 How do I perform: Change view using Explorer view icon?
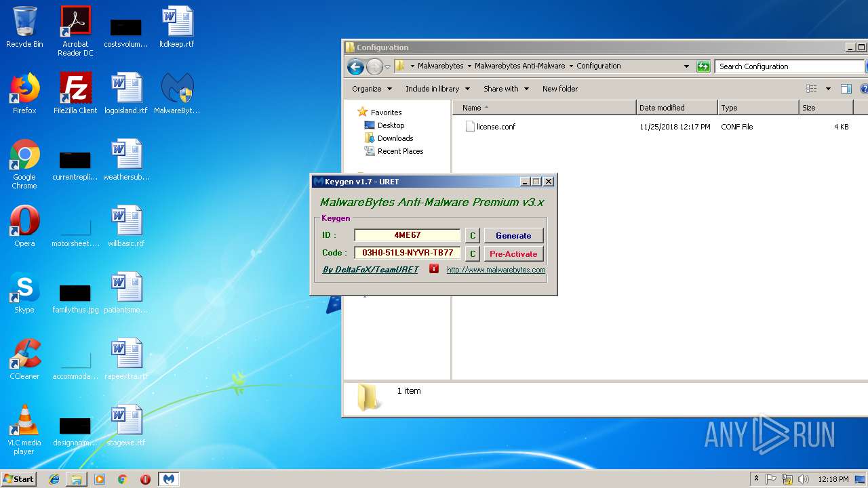coord(811,89)
